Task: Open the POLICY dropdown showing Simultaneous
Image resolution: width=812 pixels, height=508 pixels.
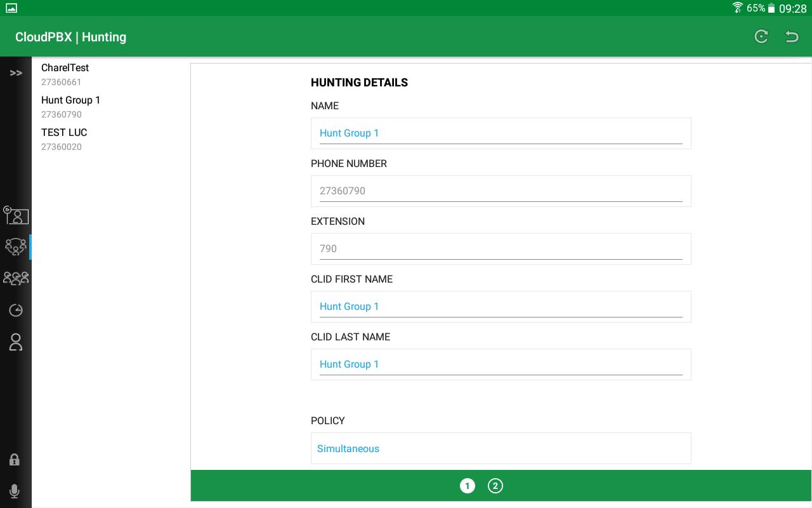Action: tap(501, 448)
